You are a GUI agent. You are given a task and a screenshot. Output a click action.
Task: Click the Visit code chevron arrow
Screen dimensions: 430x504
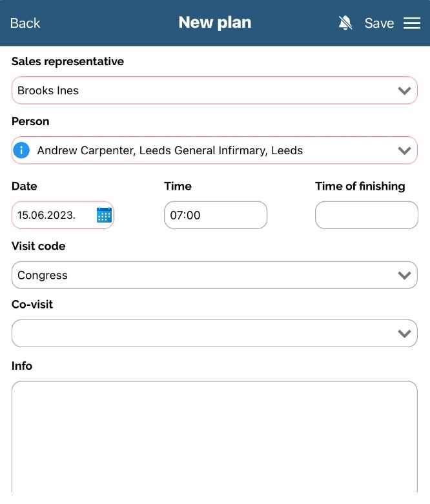(x=405, y=276)
